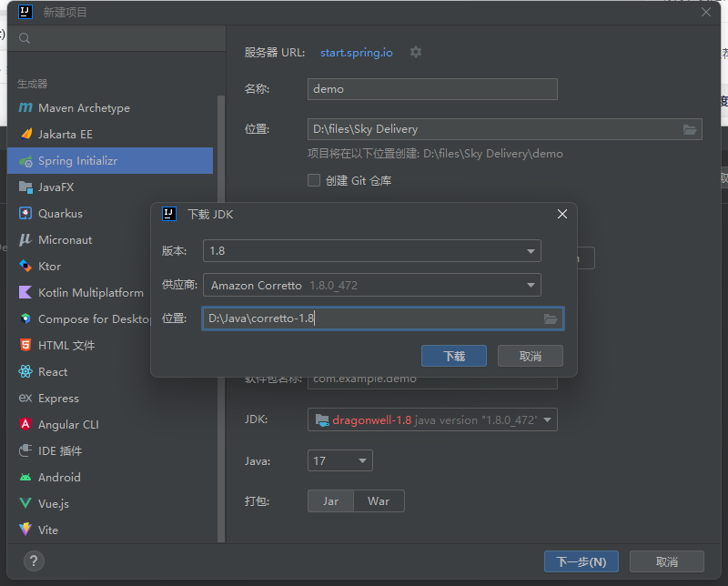The width and height of the screenshot is (728, 586).
Task: Click IntelliJ logo in New Project title bar
Action: (25, 12)
